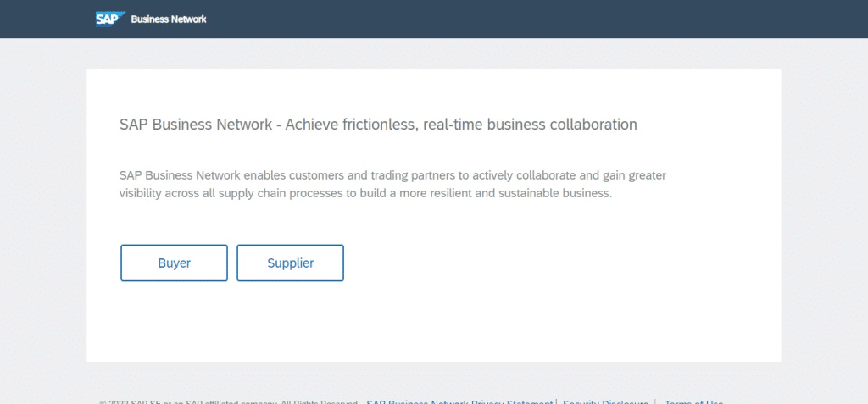
Task: Click 'real-time business collaboration' in the headline
Action: (x=530, y=124)
